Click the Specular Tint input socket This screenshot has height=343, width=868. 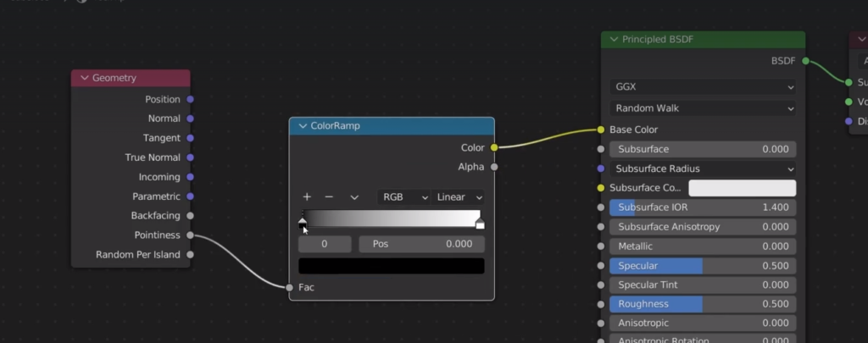[601, 285]
